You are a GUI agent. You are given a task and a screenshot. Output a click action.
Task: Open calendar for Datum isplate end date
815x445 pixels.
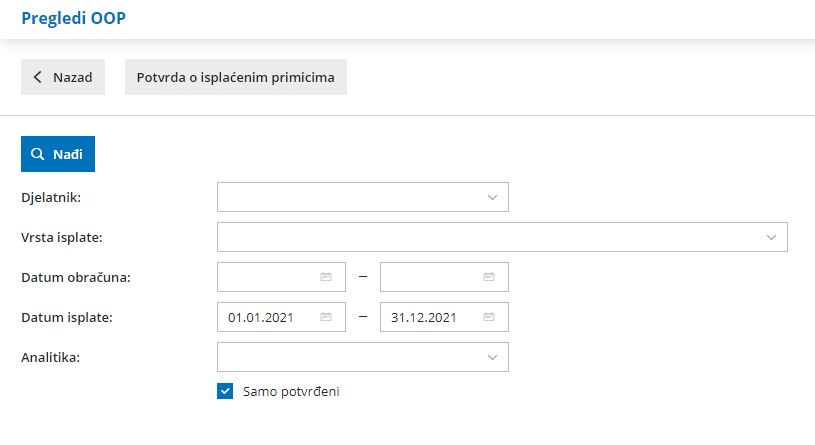489,317
